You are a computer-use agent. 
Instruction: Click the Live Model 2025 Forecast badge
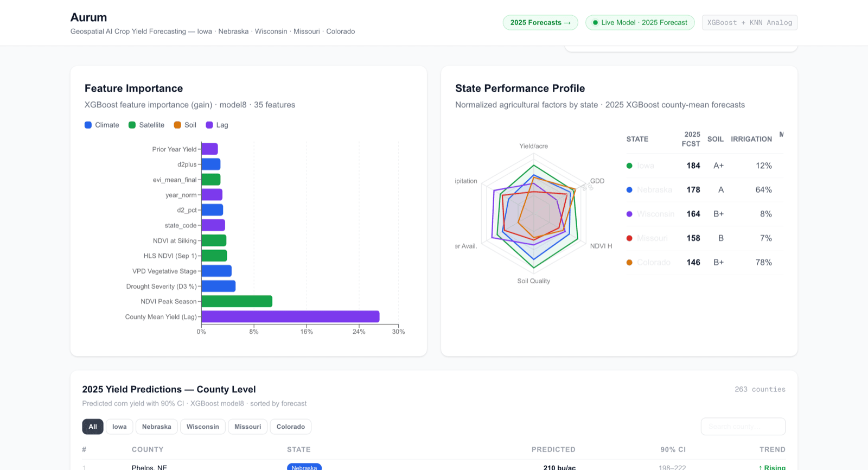(x=640, y=22)
